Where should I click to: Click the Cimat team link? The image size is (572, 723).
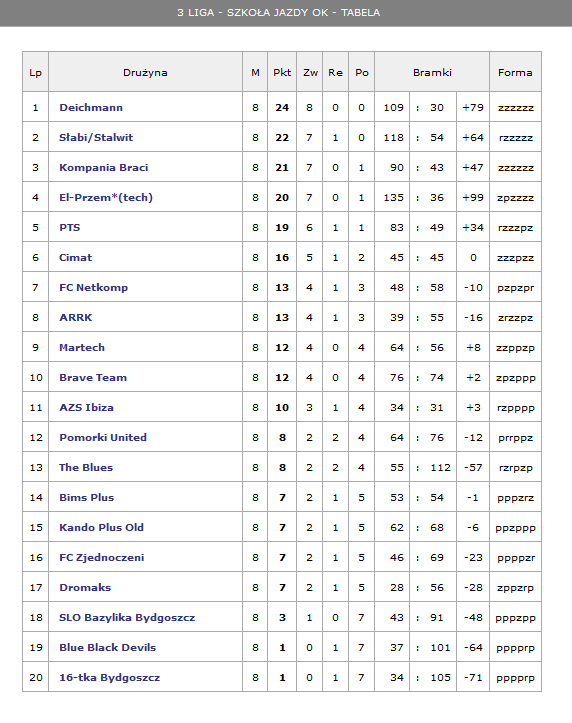coord(76,257)
